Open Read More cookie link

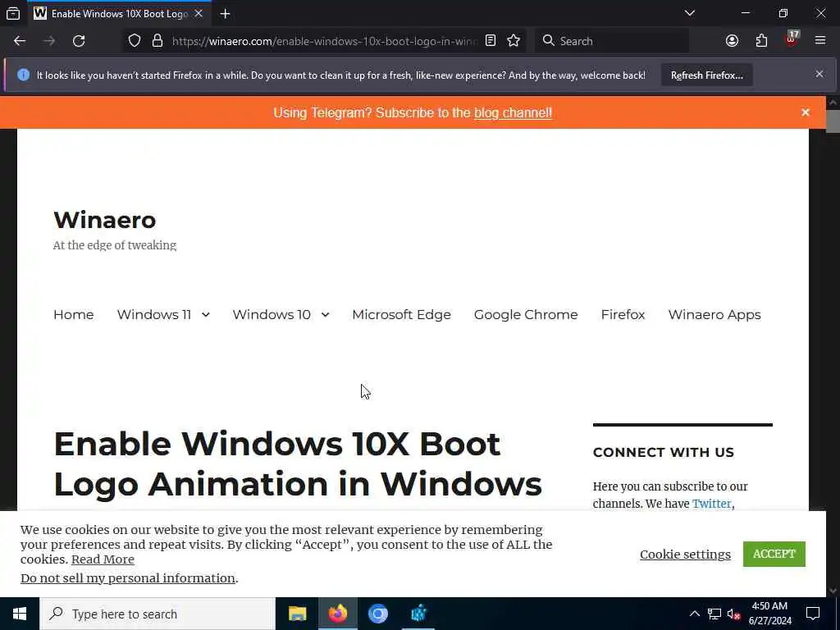tap(103, 559)
